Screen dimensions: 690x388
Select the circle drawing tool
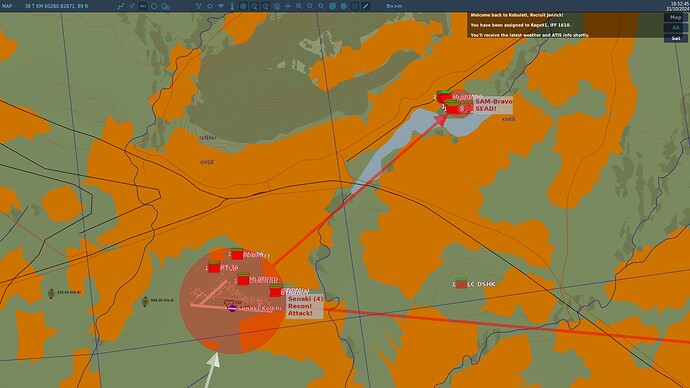(x=154, y=6)
